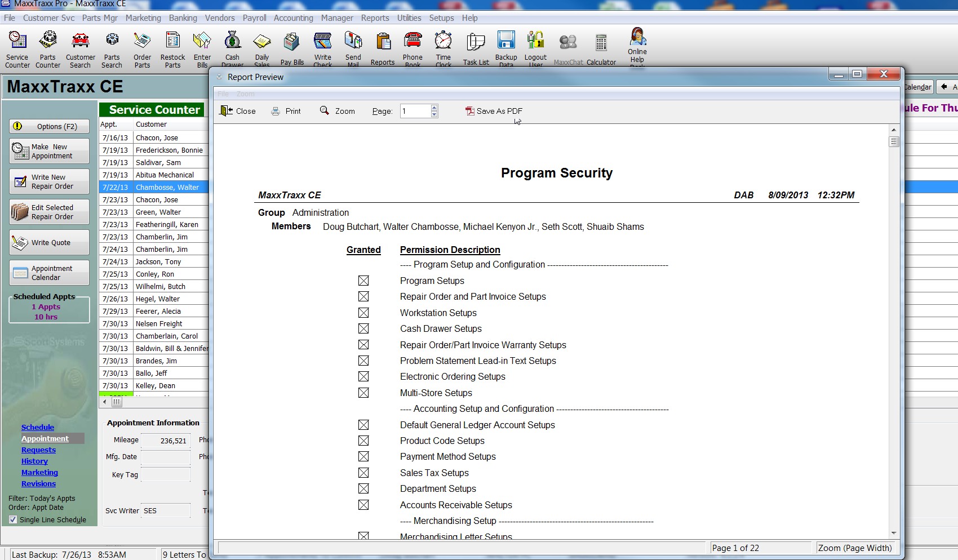Screen dimensions: 958x560
Task: Open the Write Check tool
Action: 323,49
